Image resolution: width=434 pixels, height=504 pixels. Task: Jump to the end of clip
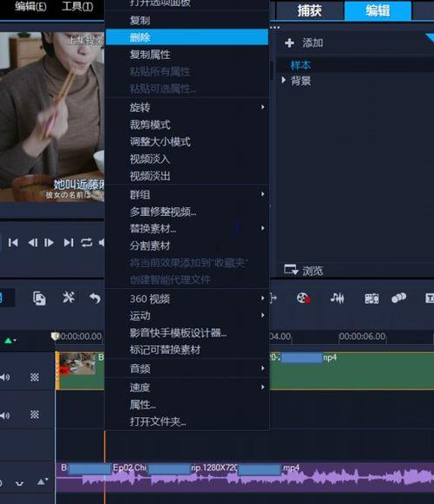69,242
